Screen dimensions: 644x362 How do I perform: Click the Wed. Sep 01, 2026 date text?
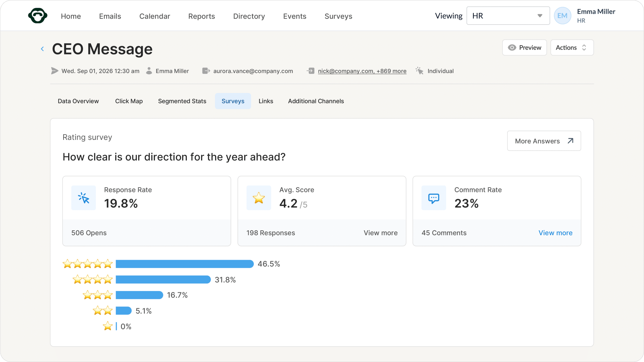click(101, 71)
